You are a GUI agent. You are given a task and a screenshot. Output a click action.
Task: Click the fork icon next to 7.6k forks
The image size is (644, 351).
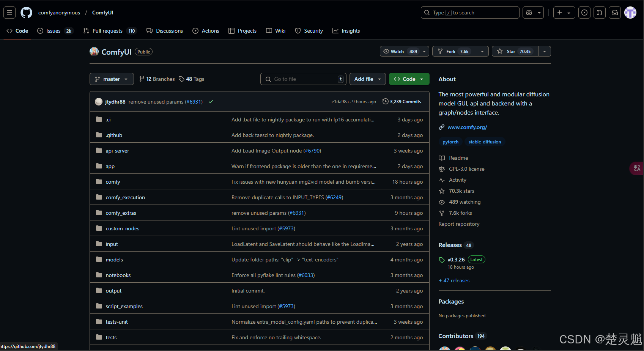pyautogui.click(x=442, y=213)
